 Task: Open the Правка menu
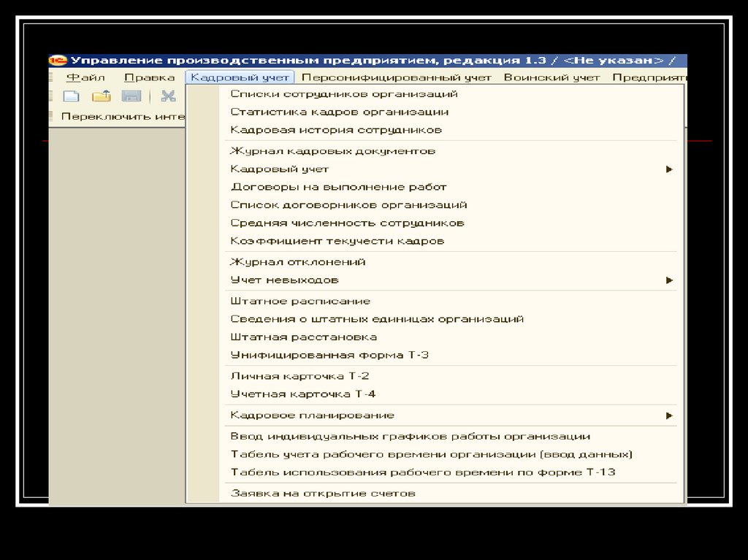point(149,77)
